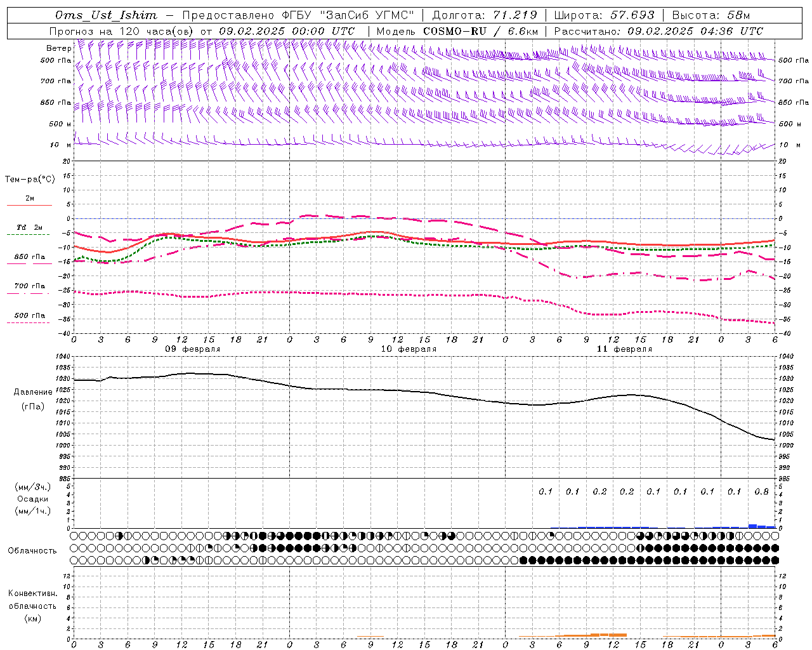
Task: Click the 700 гПа temperature legend label
Action: [30, 286]
